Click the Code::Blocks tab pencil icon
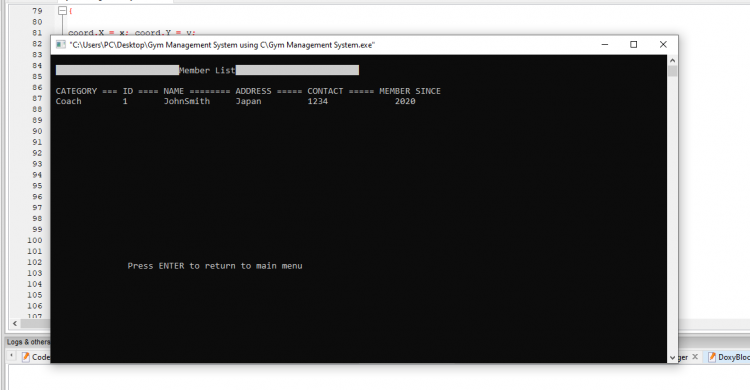The width and height of the screenshot is (750, 390). (26, 357)
